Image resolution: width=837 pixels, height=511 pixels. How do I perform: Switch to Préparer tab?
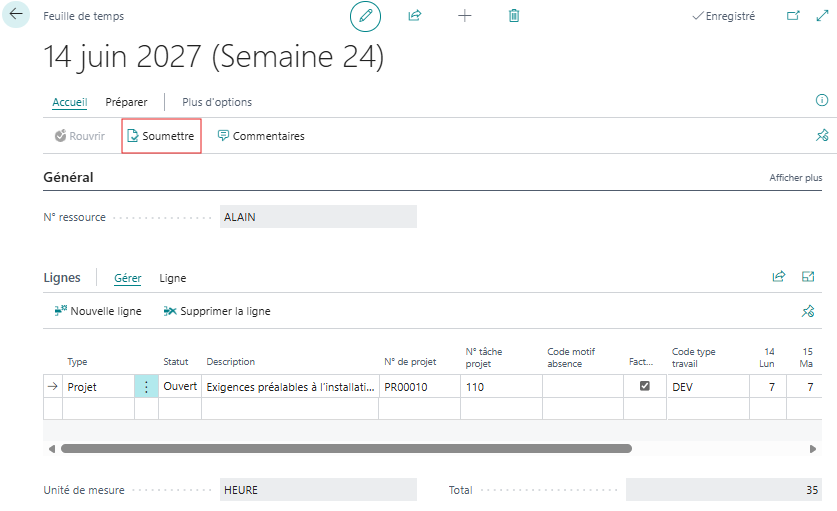(126, 102)
